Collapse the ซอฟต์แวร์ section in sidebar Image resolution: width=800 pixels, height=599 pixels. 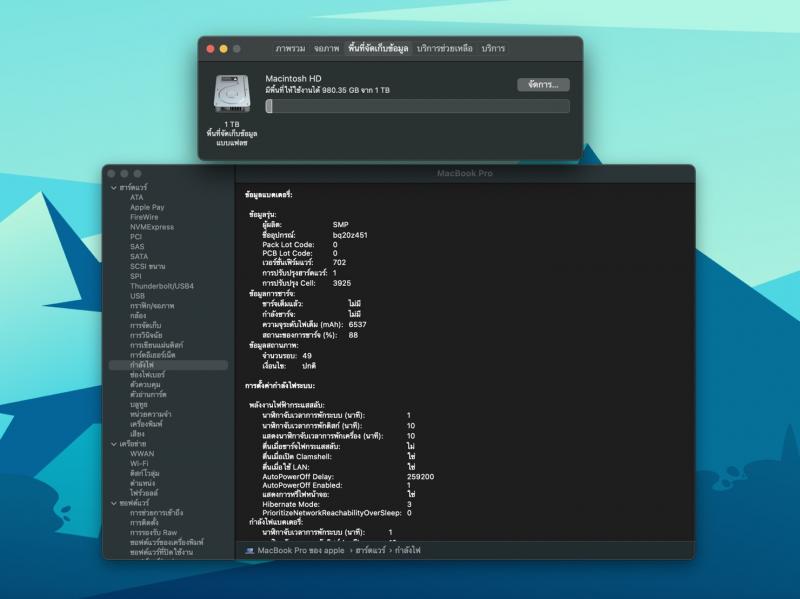coord(114,503)
